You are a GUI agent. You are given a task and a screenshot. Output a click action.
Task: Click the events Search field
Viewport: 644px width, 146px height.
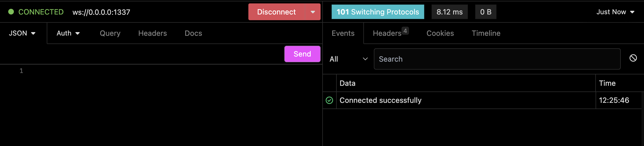coord(497,59)
